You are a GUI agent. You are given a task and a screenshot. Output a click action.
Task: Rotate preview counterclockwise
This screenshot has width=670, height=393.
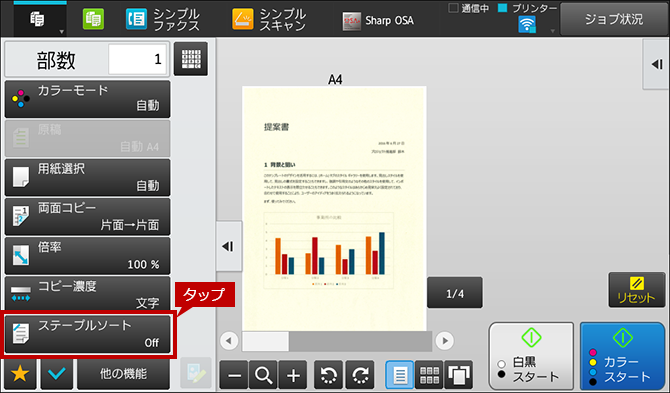(x=329, y=375)
